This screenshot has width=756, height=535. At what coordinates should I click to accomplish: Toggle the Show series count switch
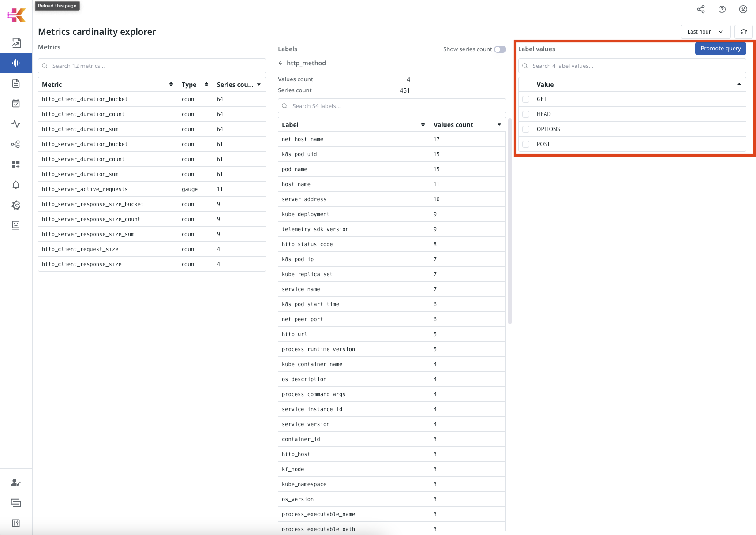pos(500,49)
